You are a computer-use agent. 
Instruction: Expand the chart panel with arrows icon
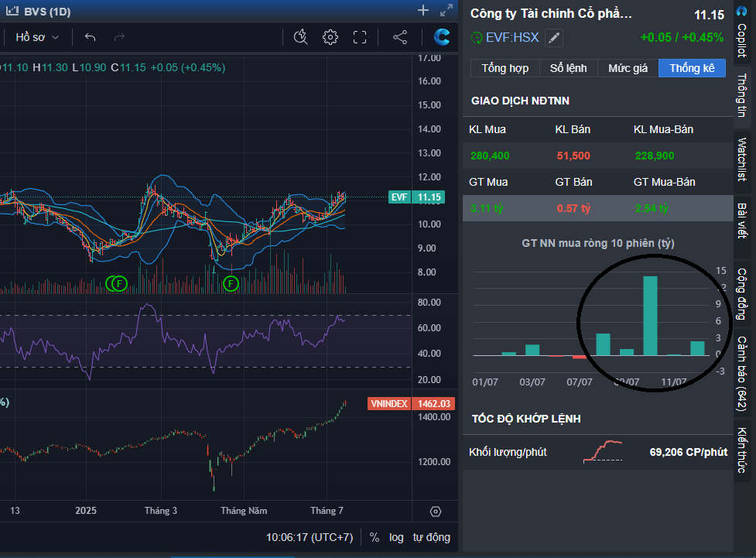pyautogui.click(x=446, y=10)
